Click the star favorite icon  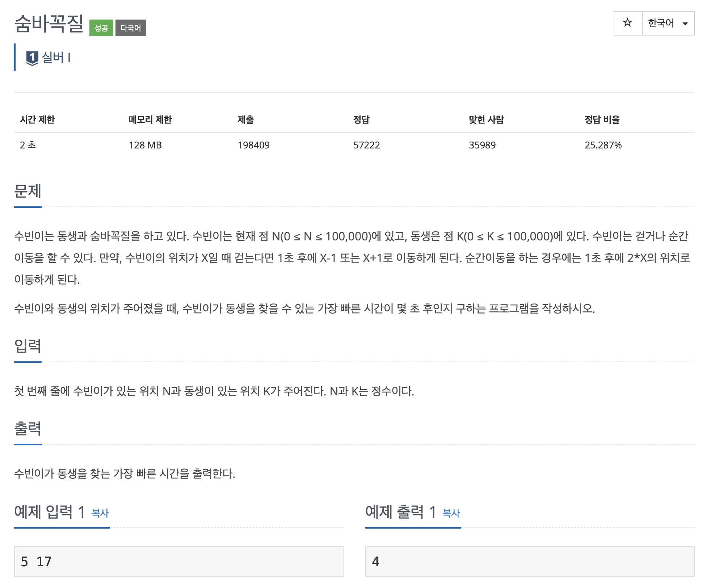click(627, 23)
